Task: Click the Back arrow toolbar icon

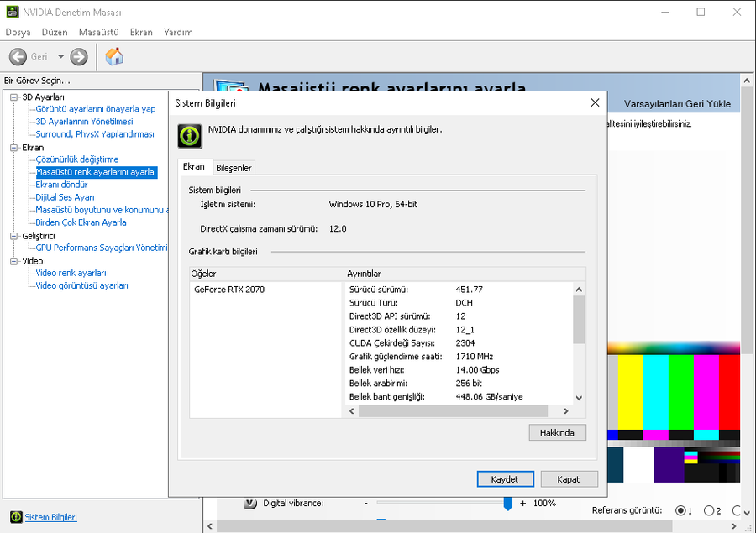Action: [18, 57]
